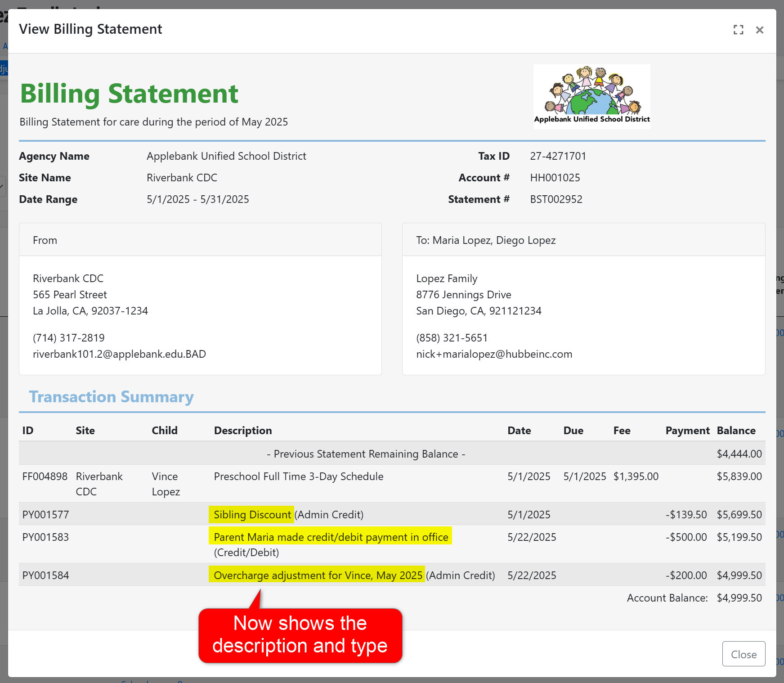Click the payment amount -$500.00
The width and height of the screenshot is (784, 683).
point(686,537)
